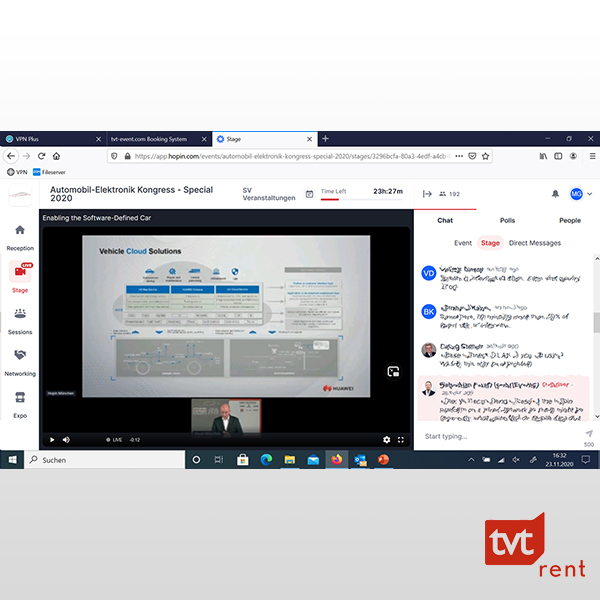600x600 pixels.
Task: Select the Event chat filter
Action: coord(463,243)
